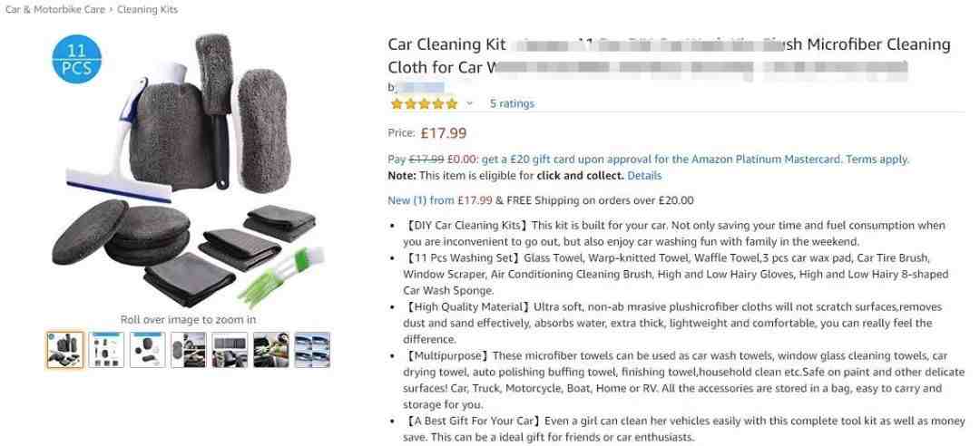The image size is (980, 446).
Task: Select the first product thumbnail
Action: (x=65, y=350)
